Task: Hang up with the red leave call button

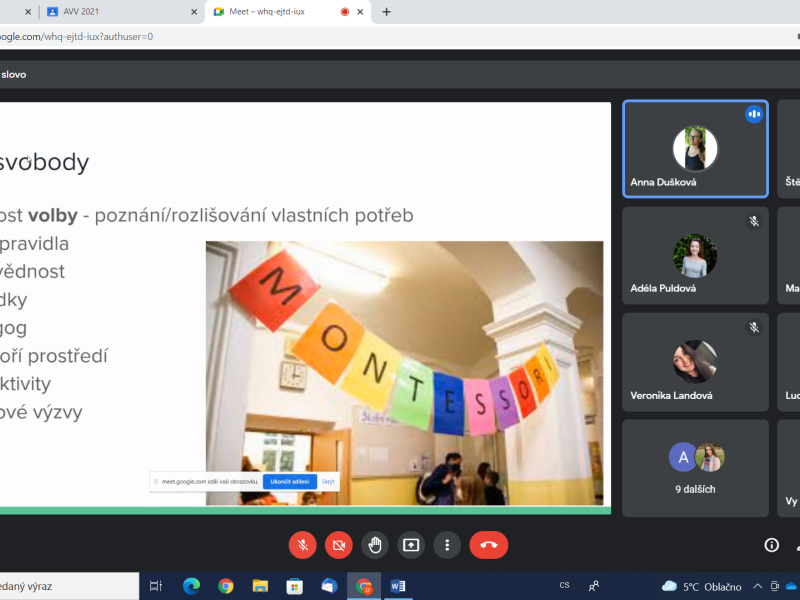Action: point(489,545)
